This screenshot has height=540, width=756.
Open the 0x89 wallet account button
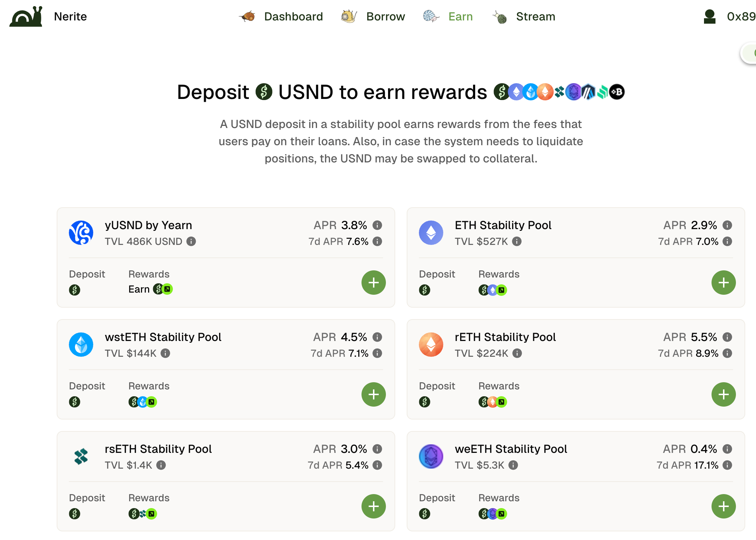coord(729,16)
